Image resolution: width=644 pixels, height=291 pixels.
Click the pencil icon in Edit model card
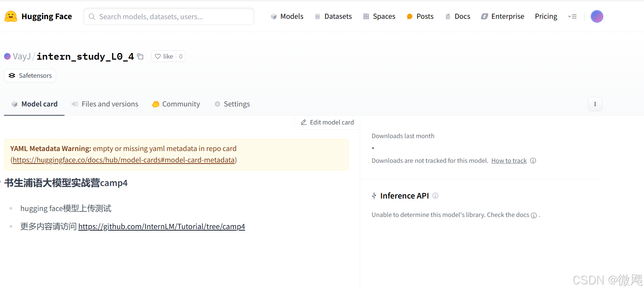[304, 122]
